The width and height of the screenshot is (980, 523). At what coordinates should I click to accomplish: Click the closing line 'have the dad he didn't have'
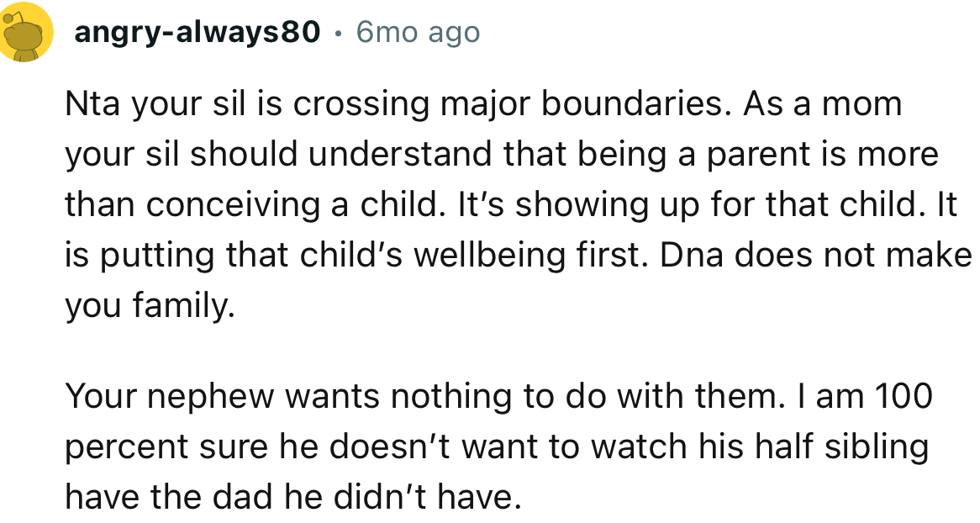[x=292, y=497]
